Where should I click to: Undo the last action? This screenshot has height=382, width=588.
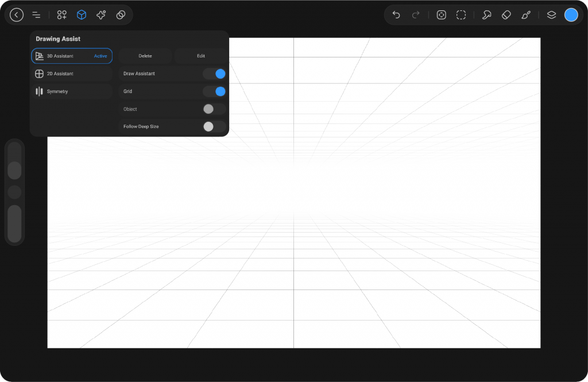coord(396,15)
